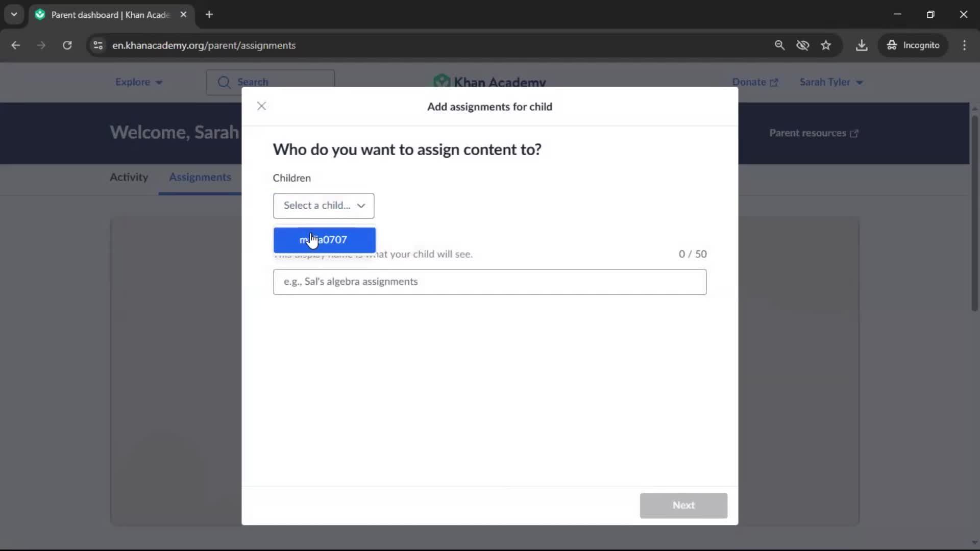This screenshot has width=980, height=551.
Task: Open the Sarah Tyler account menu
Action: point(831,82)
